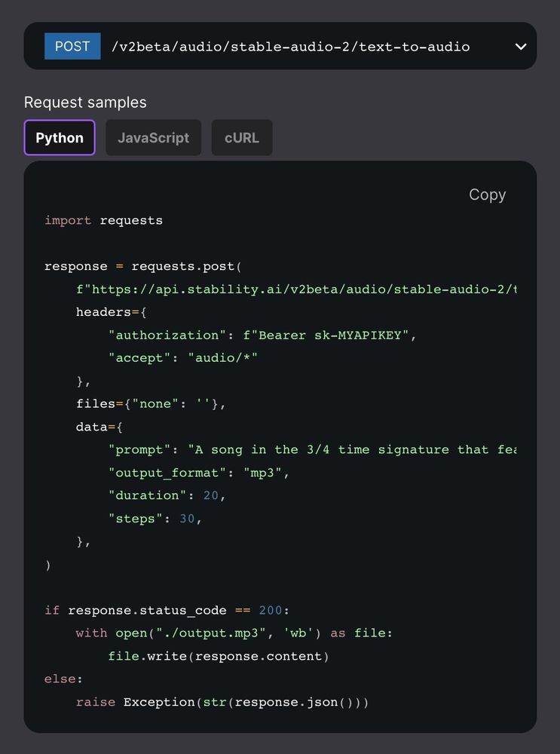Click the 'Request samples' heading
The height and width of the screenshot is (754, 560).
click(x=85, y=103)
